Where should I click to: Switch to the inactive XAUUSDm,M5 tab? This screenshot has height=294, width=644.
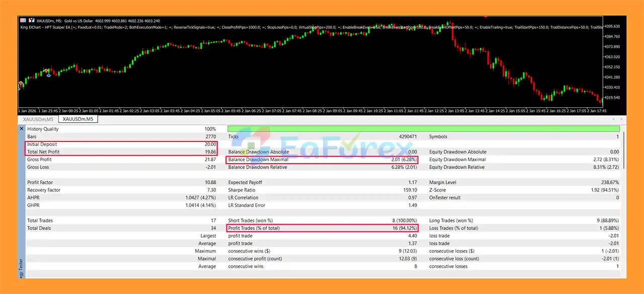tap(38, 119)
